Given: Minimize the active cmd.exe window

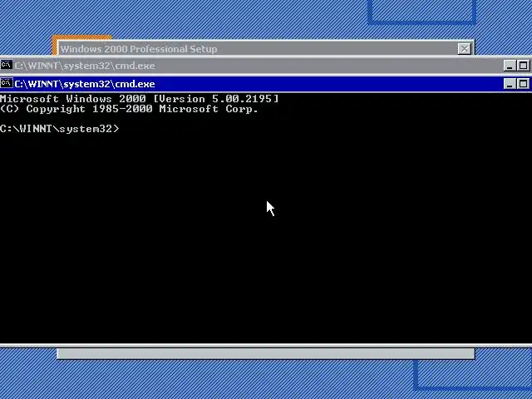Looking at the screenshot, I should tap(510, 84).
